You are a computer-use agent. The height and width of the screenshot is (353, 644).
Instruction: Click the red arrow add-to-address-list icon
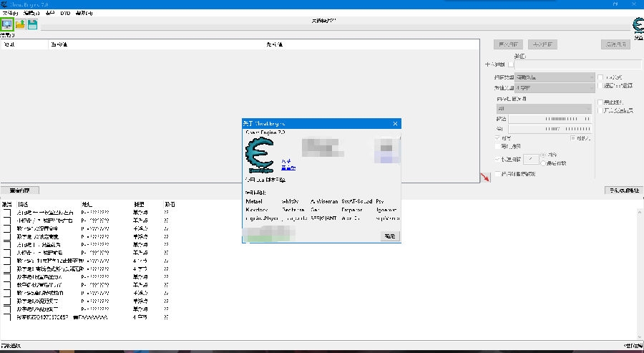485,177
